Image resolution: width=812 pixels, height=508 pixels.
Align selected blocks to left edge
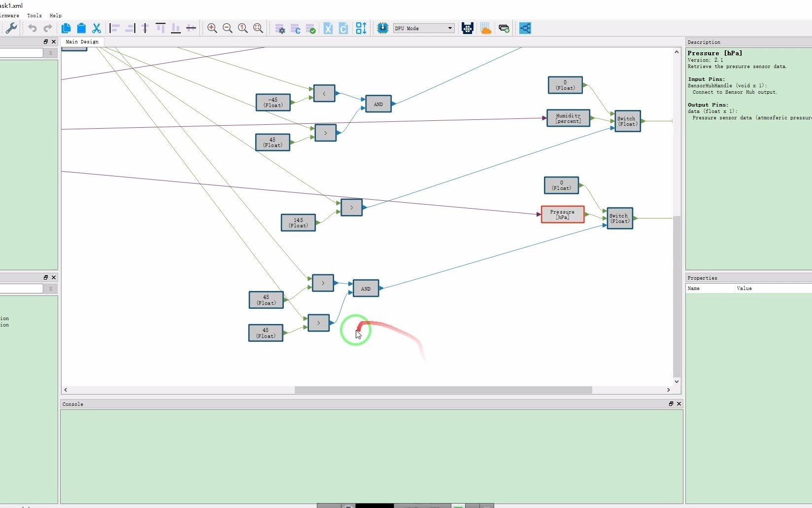(x=115, y=28)
